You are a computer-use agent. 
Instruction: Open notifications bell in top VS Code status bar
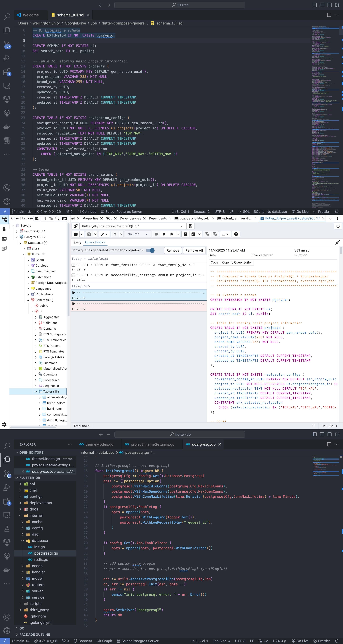[337, 211]
